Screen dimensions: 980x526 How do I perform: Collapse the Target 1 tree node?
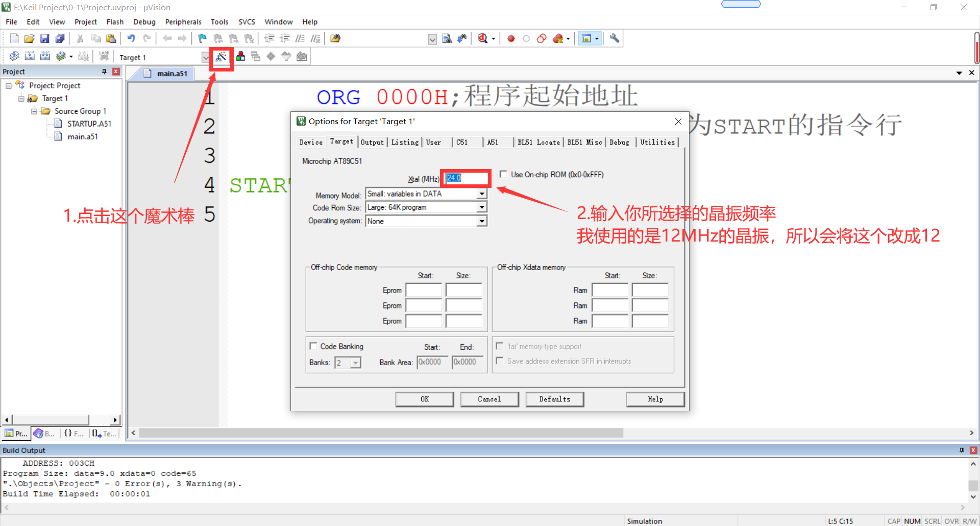pos(21,99)
